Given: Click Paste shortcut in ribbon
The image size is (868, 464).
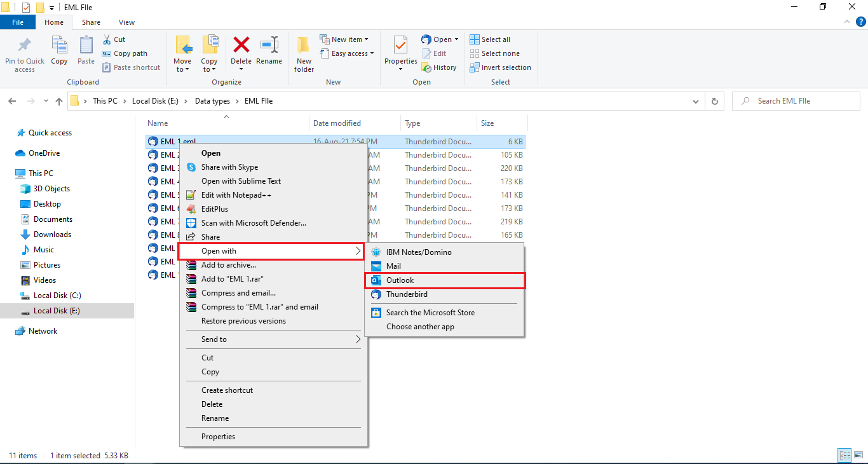Looking at the screenshot, I should tap(131, 67).
